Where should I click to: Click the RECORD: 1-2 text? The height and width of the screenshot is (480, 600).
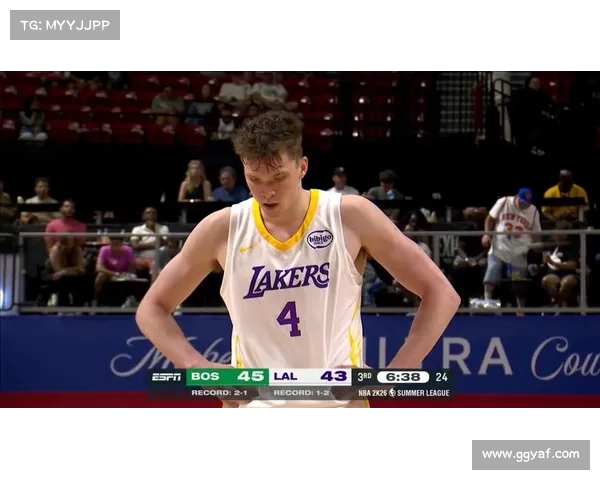(302, 393)
